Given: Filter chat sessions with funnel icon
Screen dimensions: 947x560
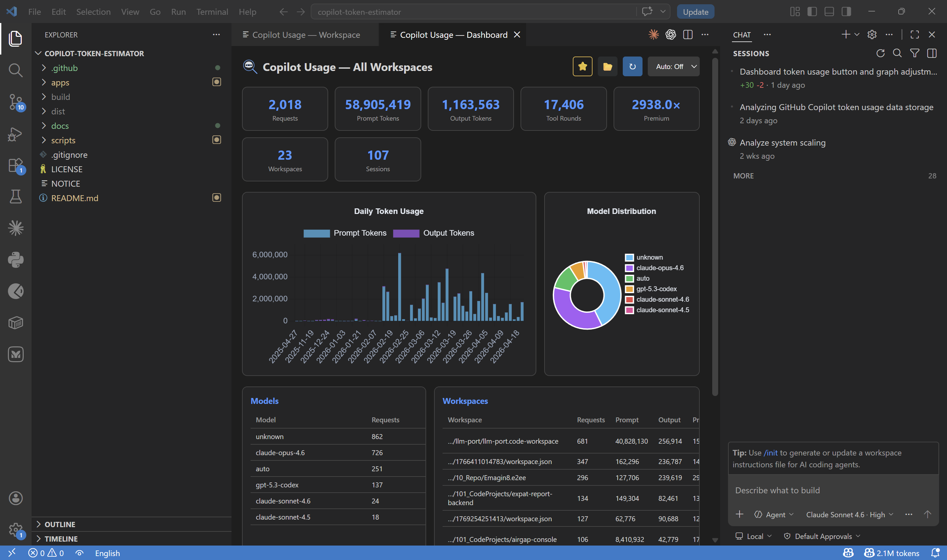Looking at the screenshot, I should [914, 53].
